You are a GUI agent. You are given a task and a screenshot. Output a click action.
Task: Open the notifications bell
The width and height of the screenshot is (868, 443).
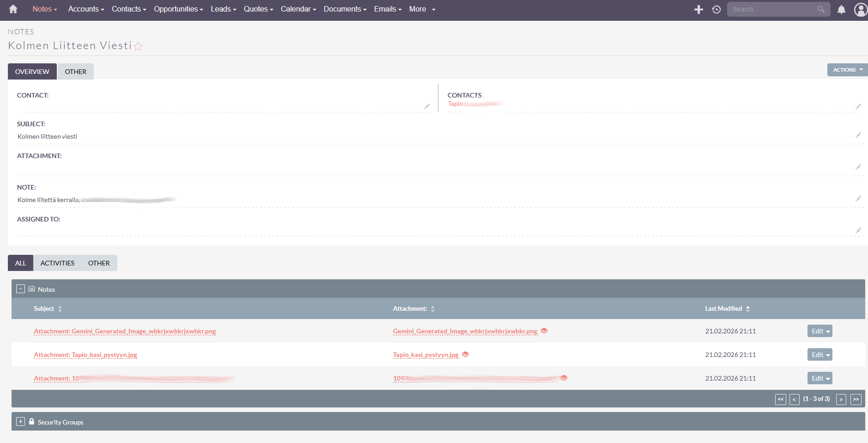(841, 9)
